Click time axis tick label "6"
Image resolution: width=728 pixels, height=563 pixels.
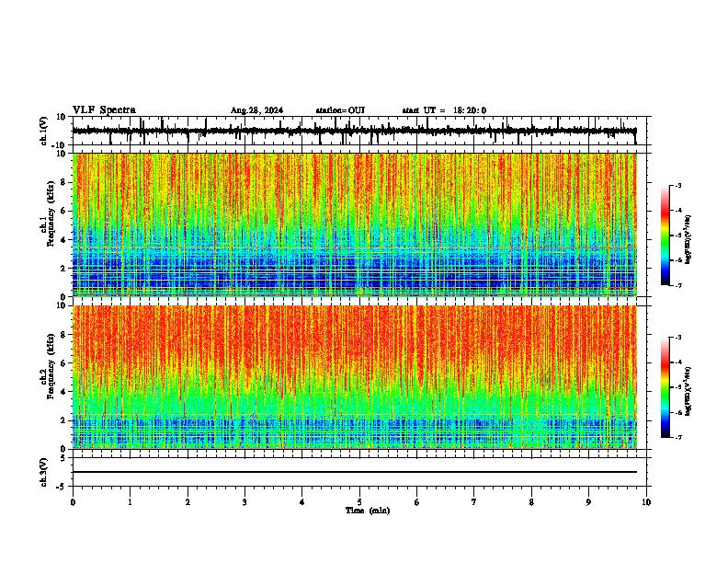click(x=417, y=502)
